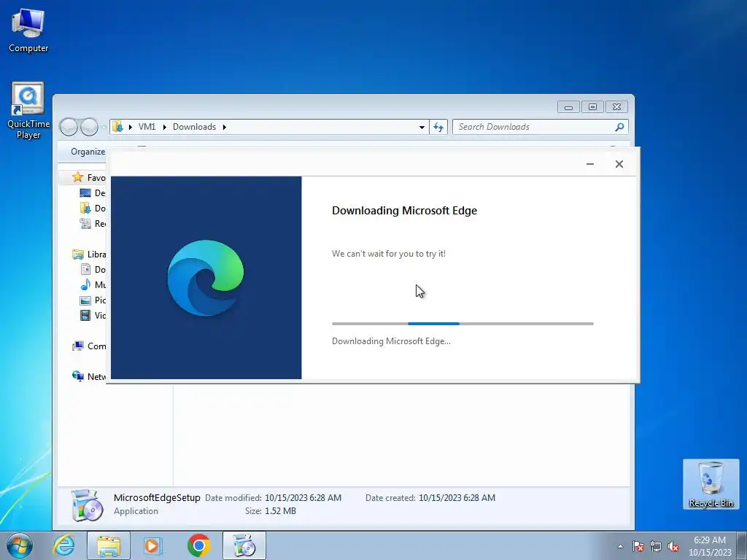Launch Google Chrome from taskbar

coord(198,545)
